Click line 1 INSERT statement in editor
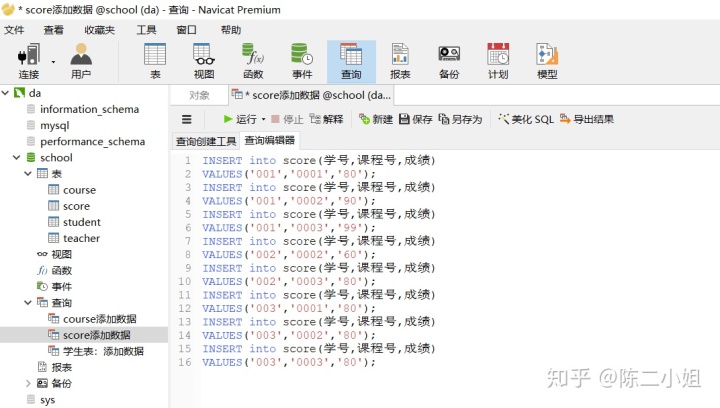 [x=319, y=160]
